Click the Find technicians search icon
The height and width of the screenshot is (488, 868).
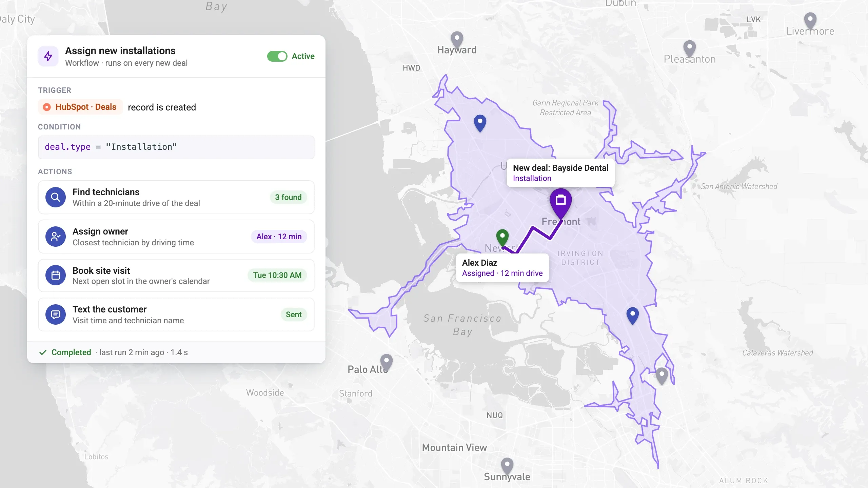pyautogui.click(x=56, y=197)
